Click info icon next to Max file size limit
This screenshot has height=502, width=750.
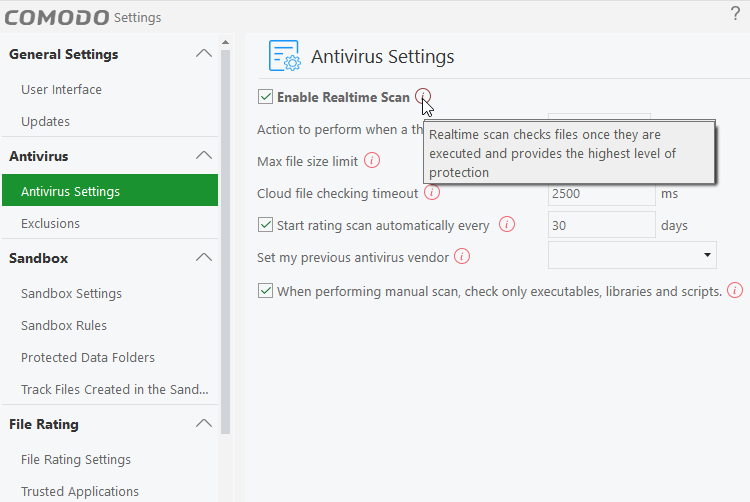tap(372, 160)
